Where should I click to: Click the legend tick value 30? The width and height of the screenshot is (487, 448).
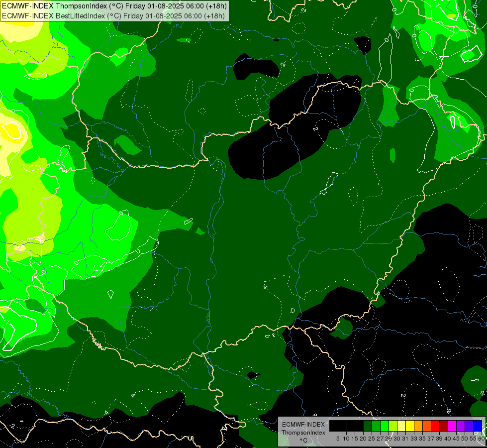point(397,439)
